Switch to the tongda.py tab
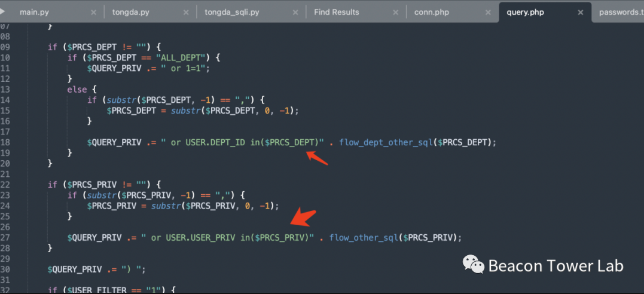The image size is (644, 294). point(130,13)
